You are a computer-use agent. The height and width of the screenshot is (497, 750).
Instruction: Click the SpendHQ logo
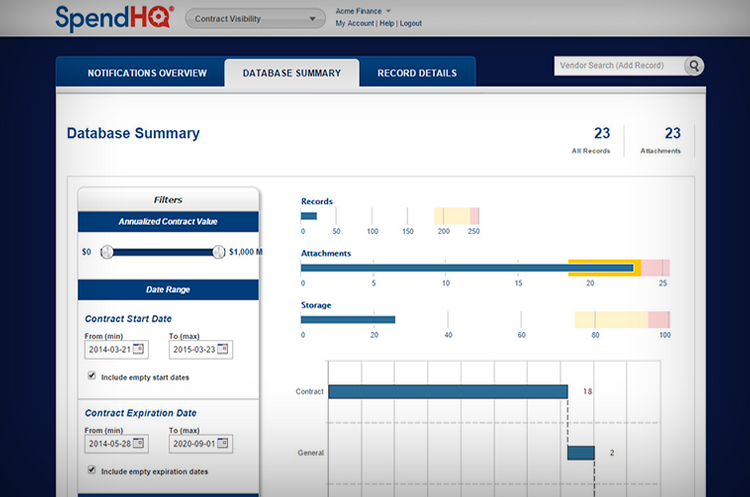(x=114, y=18)
